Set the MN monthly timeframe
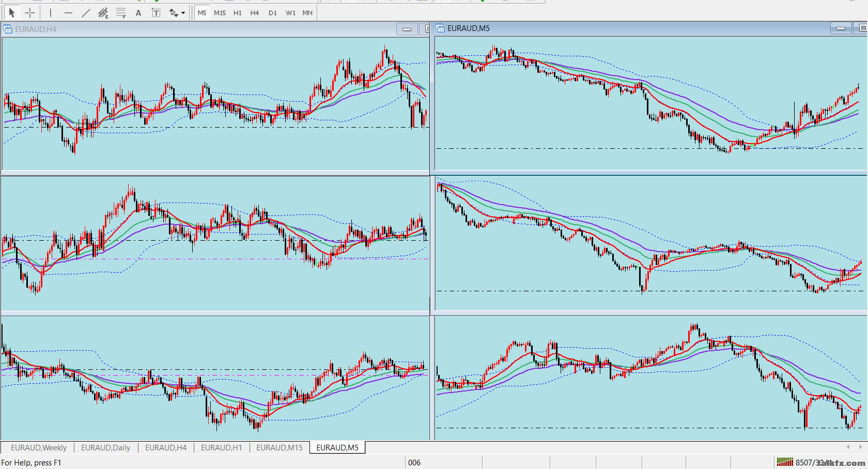Viewport: 868px width, 469px height. 307,13
